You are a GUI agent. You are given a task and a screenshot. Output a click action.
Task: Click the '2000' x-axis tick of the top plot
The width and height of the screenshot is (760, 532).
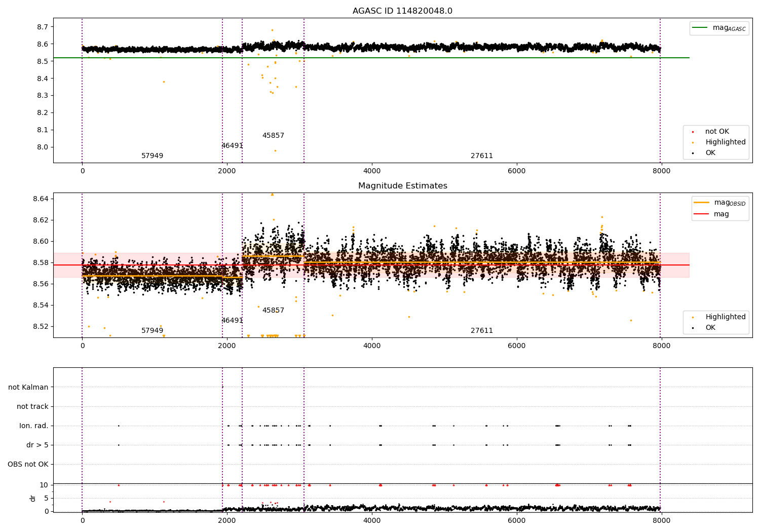227,171
